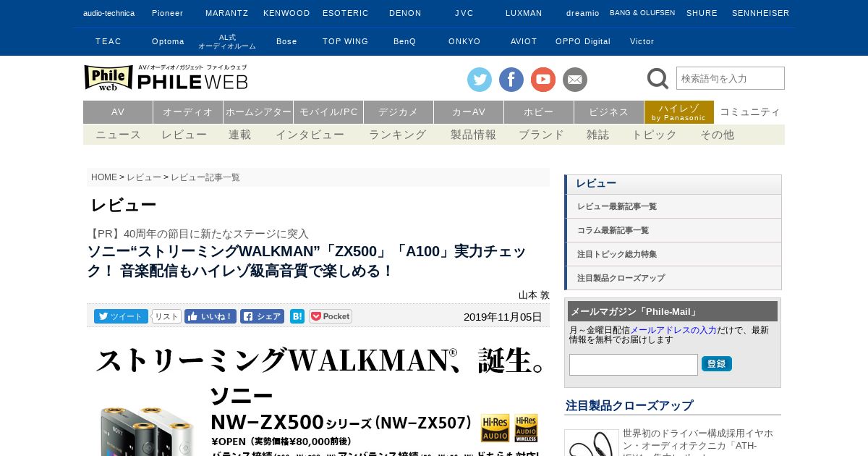Open the モバイル/PC navigation tab
Viewport: 868px width, 456px height.
coord(328,112)
